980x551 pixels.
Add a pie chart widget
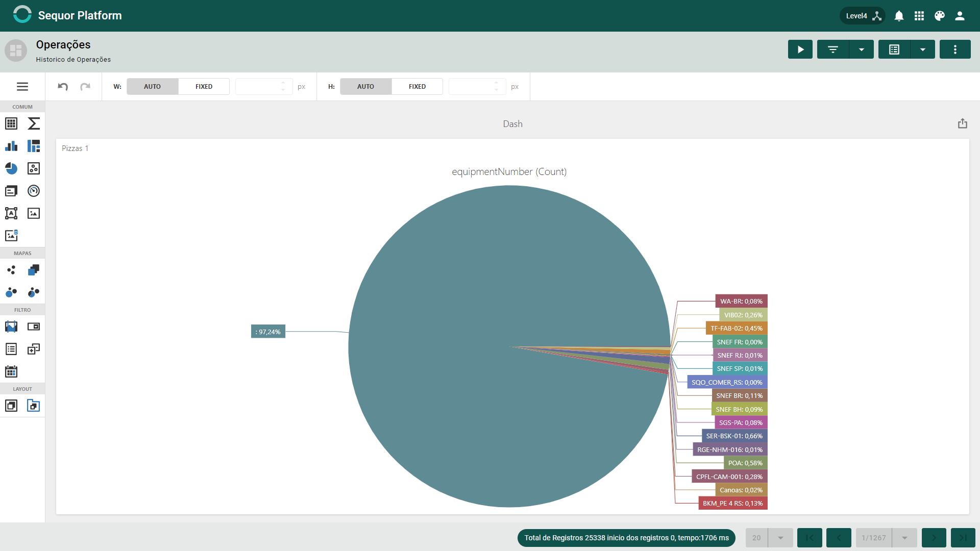click(11, 168)
